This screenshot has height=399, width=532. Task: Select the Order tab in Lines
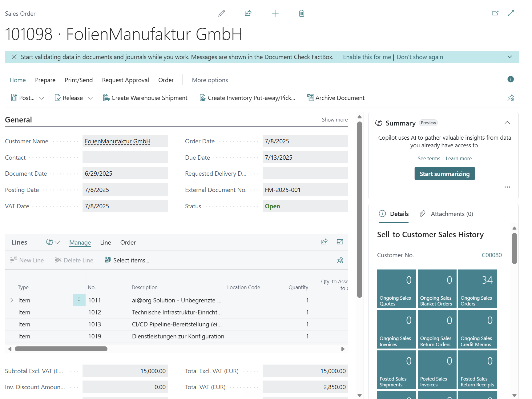tap(128, 242)
